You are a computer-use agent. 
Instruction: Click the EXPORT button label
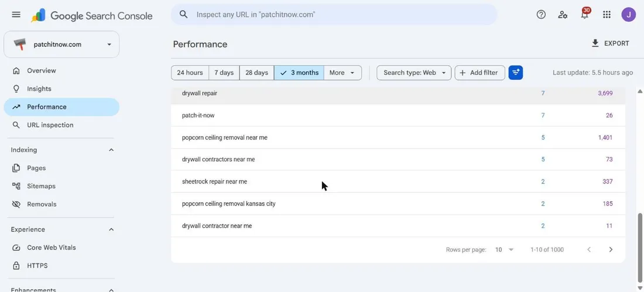click(x=616, y=43)
